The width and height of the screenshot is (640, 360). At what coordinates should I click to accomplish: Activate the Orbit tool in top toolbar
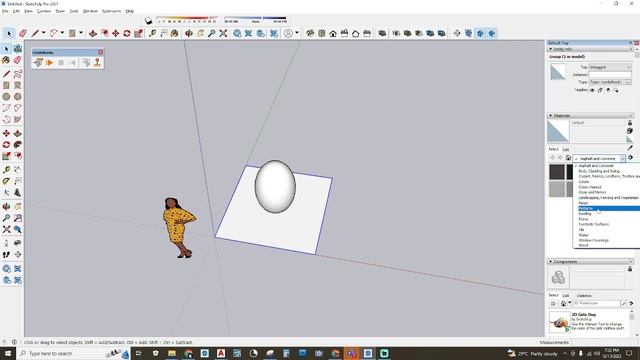[x=189, y=33]
